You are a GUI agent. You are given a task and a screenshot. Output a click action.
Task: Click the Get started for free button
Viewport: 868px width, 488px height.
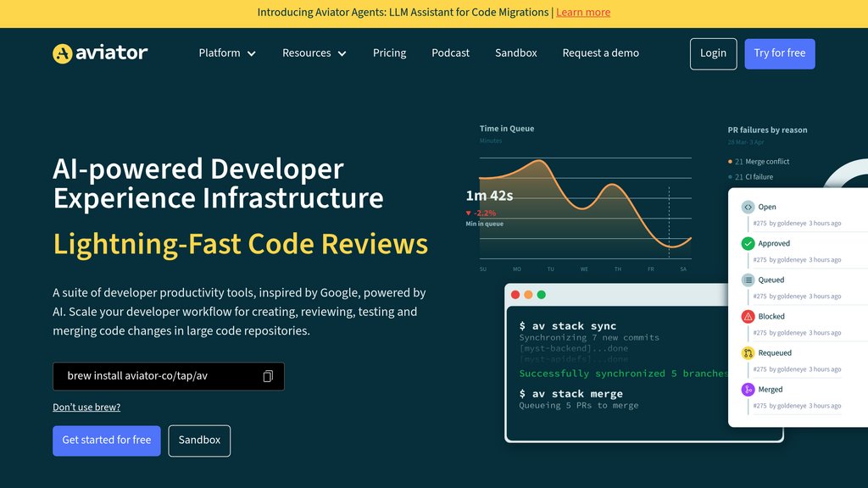tap(107, 441)
